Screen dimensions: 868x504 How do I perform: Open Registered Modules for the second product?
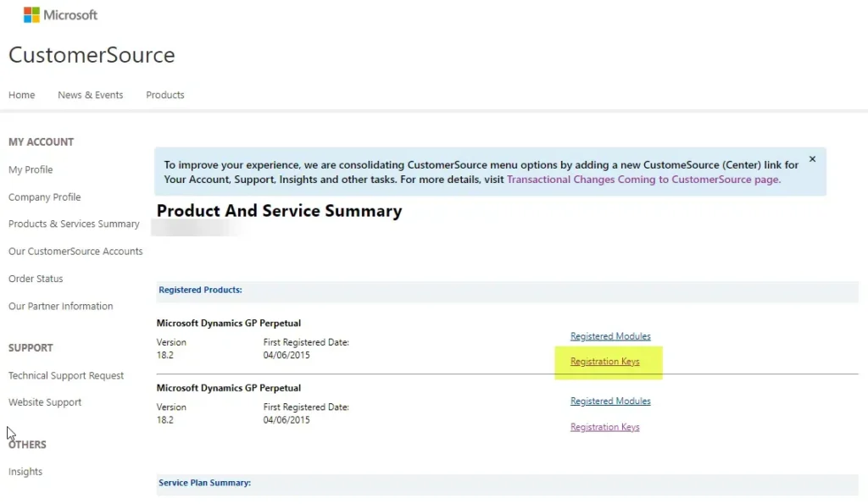tap(610, 401)
